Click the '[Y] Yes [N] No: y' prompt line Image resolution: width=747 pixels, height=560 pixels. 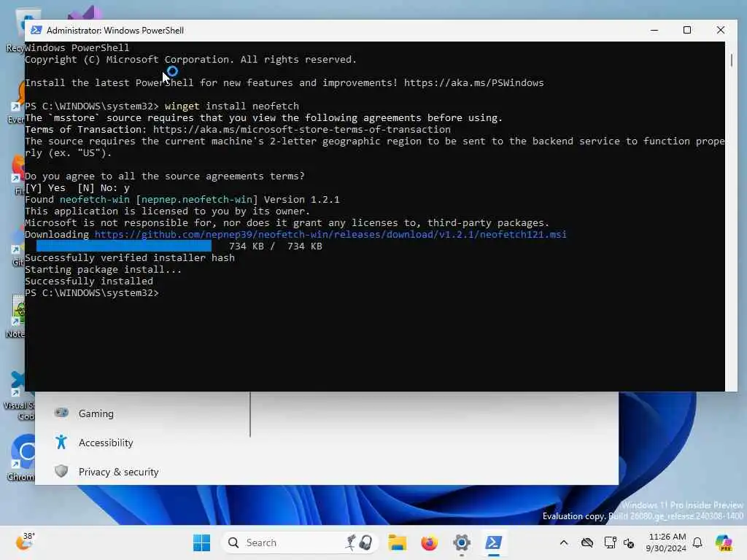coord(77,187)
